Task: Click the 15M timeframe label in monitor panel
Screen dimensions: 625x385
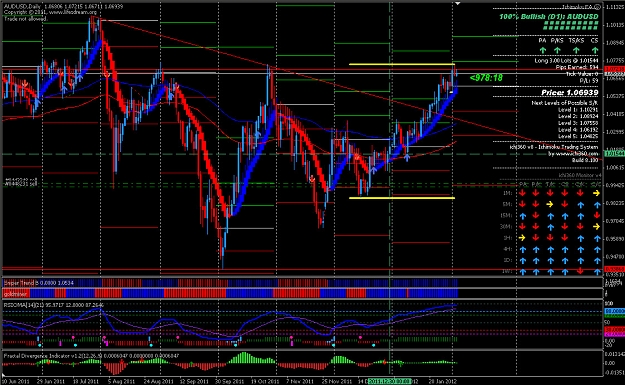Action: coord(506,216)
